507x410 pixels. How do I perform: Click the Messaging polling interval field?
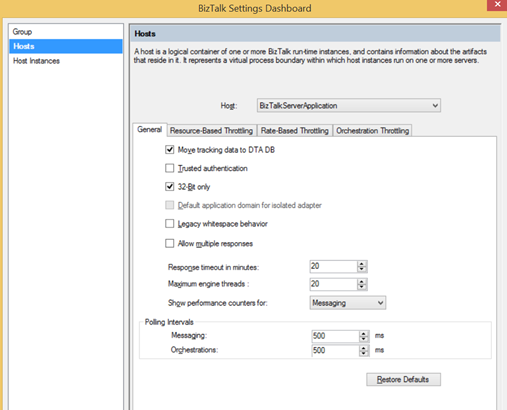335,336
